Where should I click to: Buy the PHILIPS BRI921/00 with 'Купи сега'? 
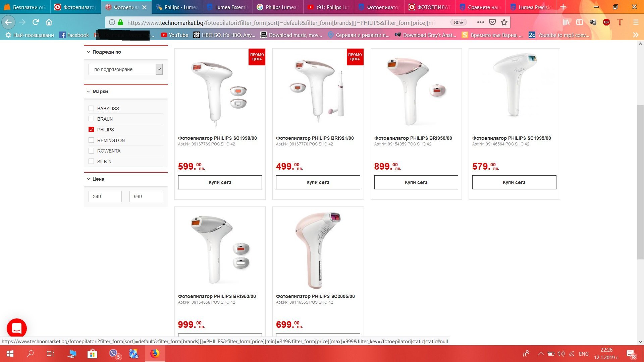click(x=318, y=182)
